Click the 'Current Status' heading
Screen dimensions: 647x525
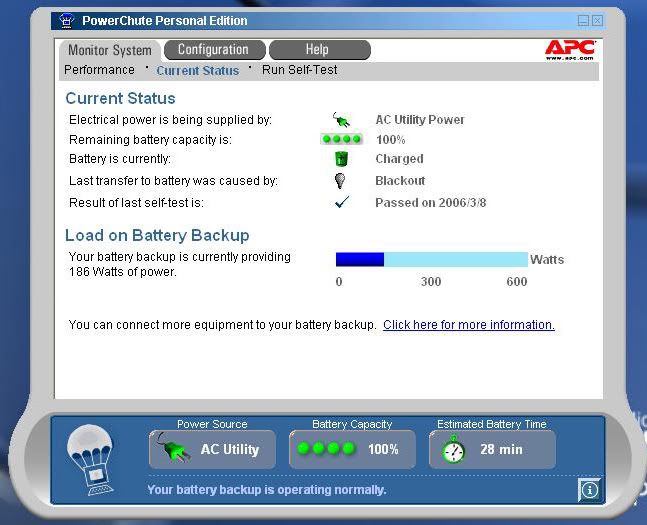pyautogui.click(x=120, y=98)
